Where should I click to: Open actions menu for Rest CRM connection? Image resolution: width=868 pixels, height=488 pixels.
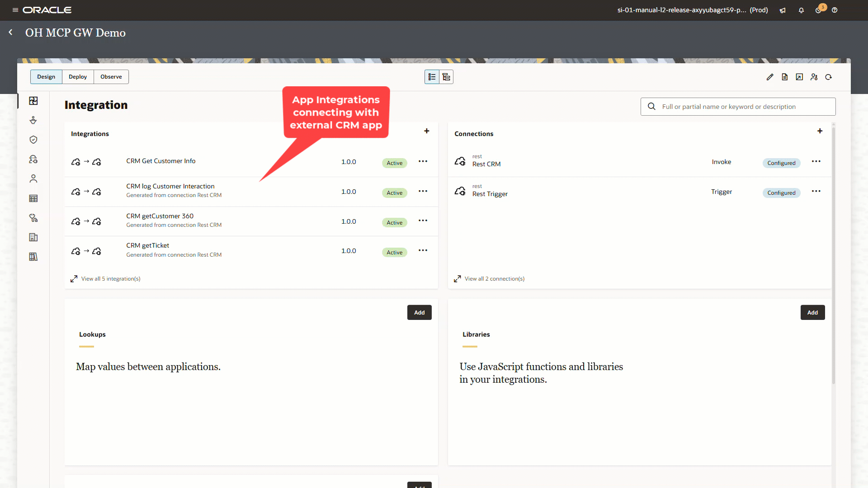[816, 161]
